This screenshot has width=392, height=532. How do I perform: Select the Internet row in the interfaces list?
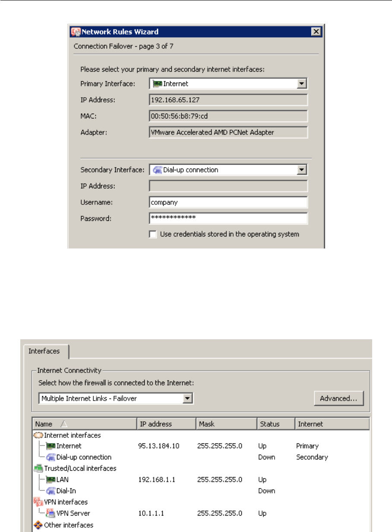point(201,446)
